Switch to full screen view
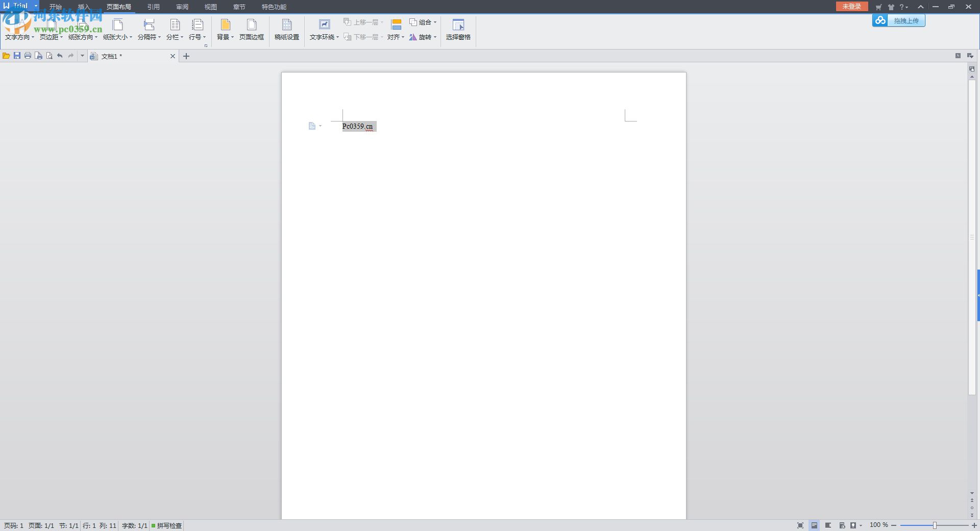This screenshot has width=980, height=531. tap(800, 525)
